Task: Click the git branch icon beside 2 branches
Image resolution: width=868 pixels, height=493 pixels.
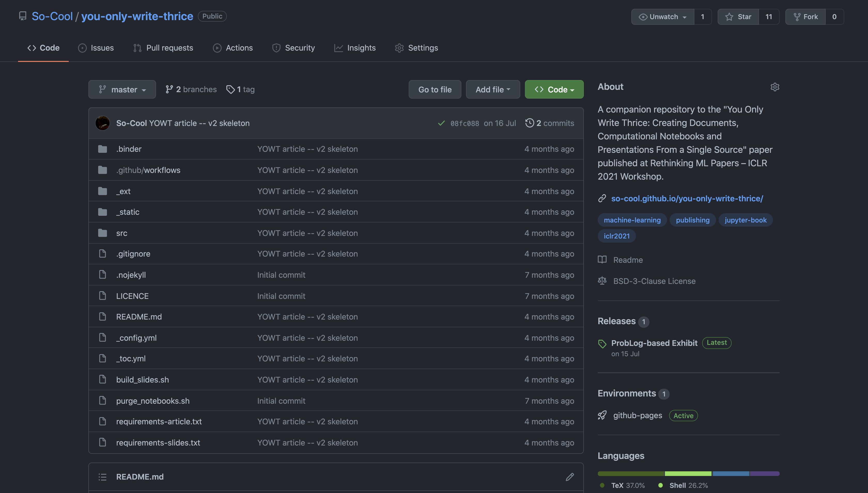Action: (x=169, y=89)
